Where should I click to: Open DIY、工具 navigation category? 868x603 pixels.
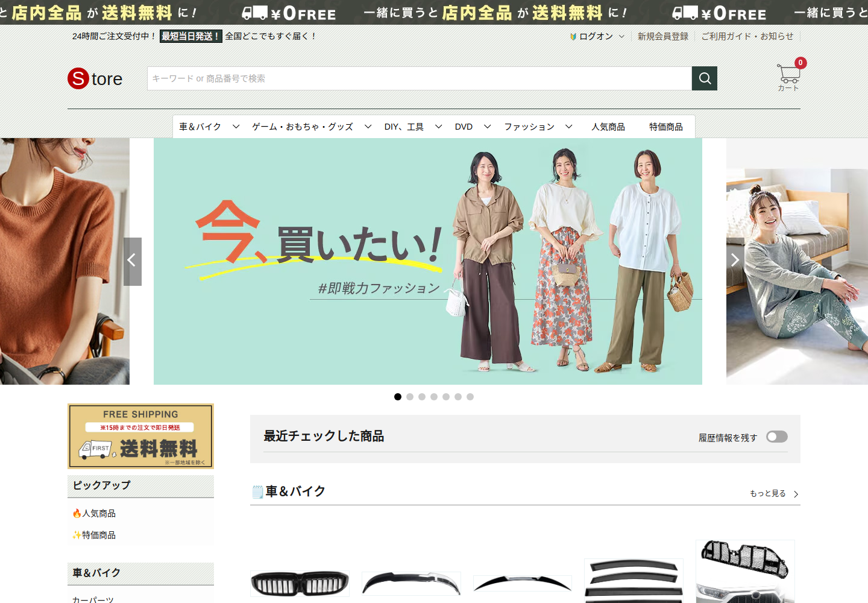coord(404,127)
